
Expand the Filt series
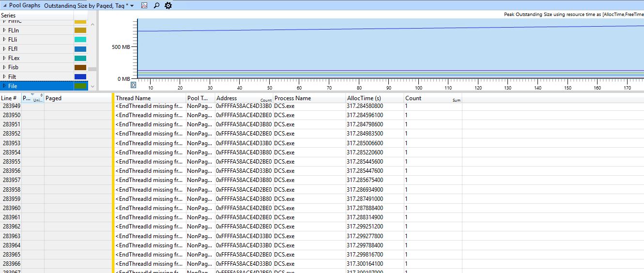click(x=4, y=76)
